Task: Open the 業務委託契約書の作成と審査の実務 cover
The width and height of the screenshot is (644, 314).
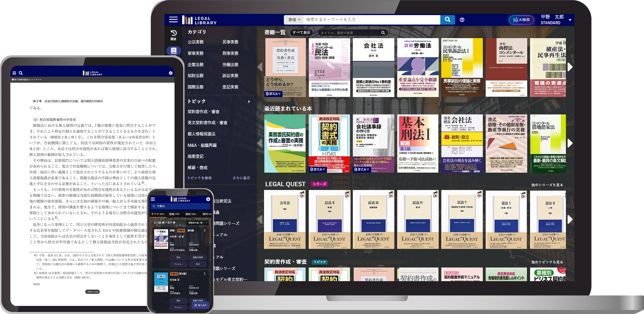Action: [285, 143]
